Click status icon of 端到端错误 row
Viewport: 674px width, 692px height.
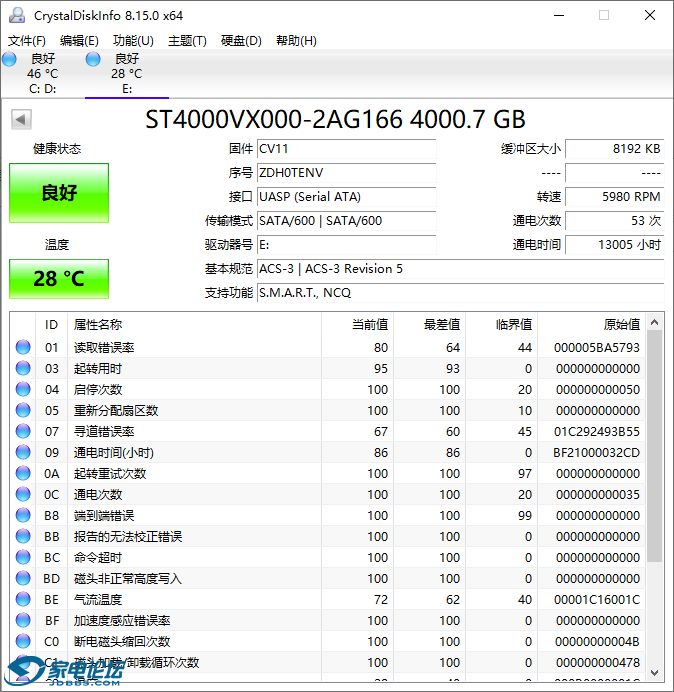pyautogui.click(x=23, y=515)
